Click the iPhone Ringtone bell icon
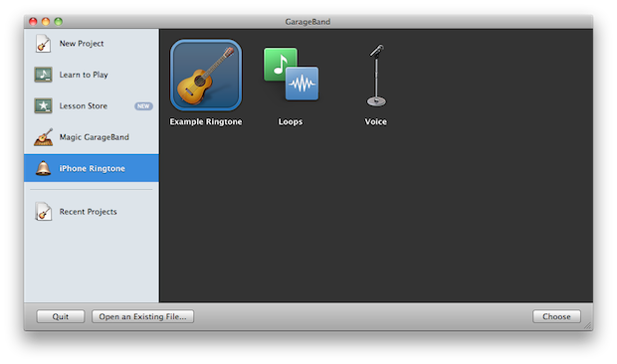Screen dimensions: 617x364 (43, 168)
